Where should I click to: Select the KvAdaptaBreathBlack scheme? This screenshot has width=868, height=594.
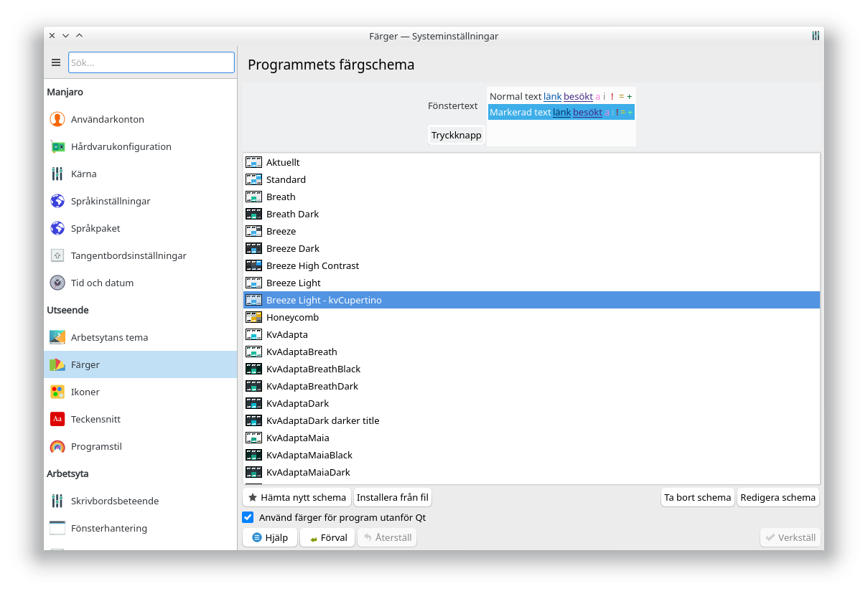click(x=531, y=369)
